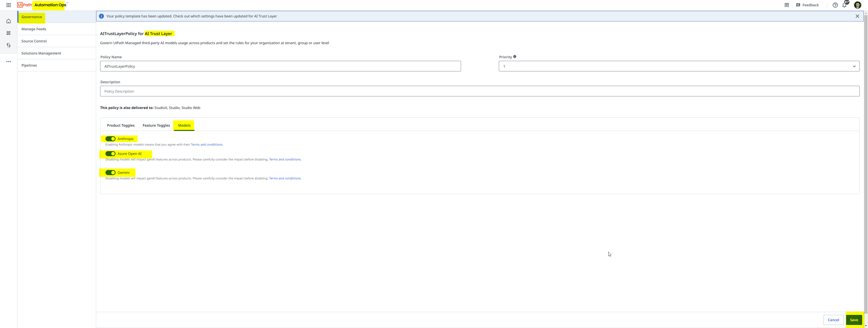Image resolution: width=868 pixels, height=328 pixels.
Task: Open Solutions Management in the sidebar
Action: pyautogui.click(x=57, y=53)
